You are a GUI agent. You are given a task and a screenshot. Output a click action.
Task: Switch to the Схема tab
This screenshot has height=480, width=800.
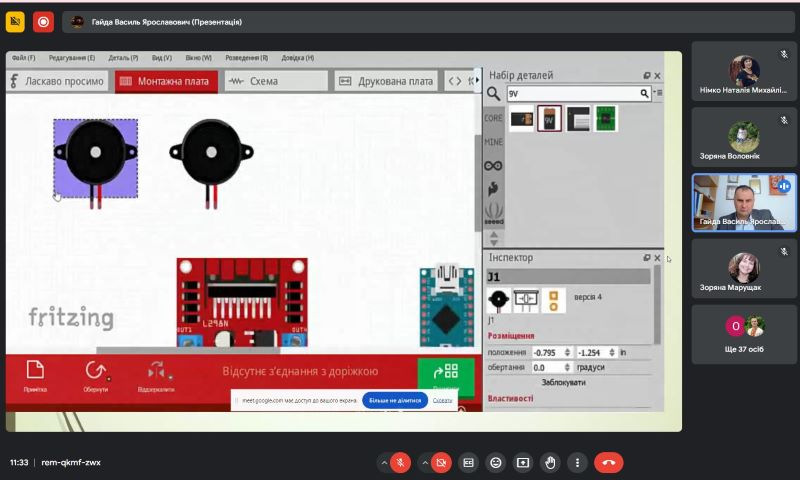[276, 81]
